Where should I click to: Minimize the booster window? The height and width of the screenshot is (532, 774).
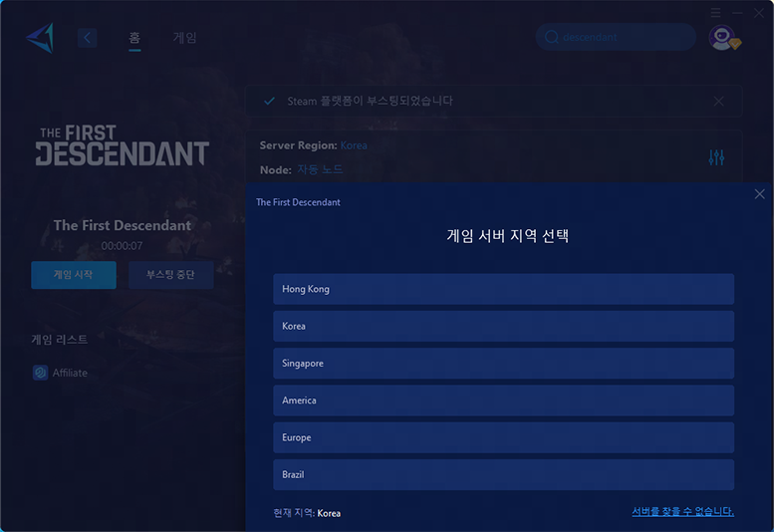tap(737, 13)
